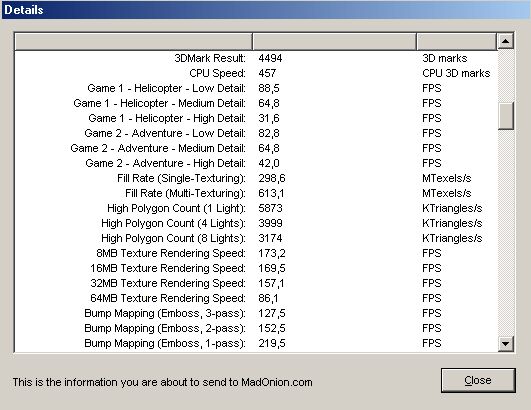Select the CPU Speed row
This screenshot has height=410, width=531.
[256, 73]
